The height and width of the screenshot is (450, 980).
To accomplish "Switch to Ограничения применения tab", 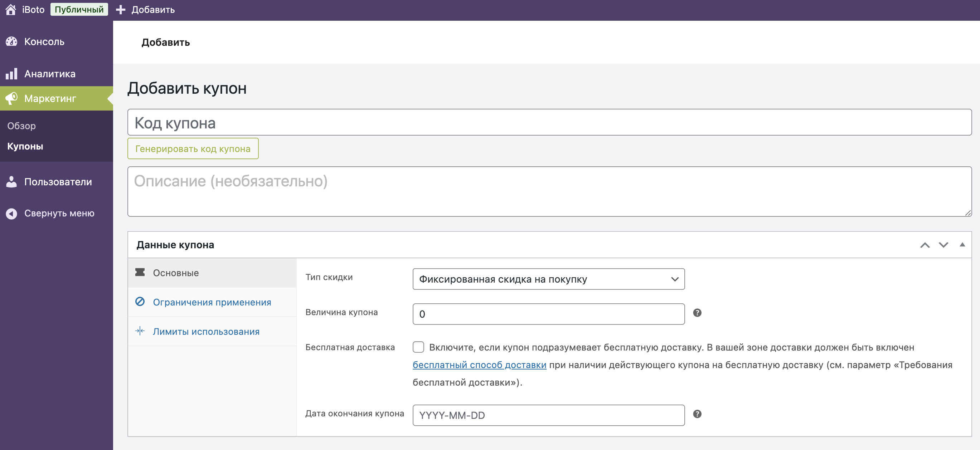I will [212, 302].
